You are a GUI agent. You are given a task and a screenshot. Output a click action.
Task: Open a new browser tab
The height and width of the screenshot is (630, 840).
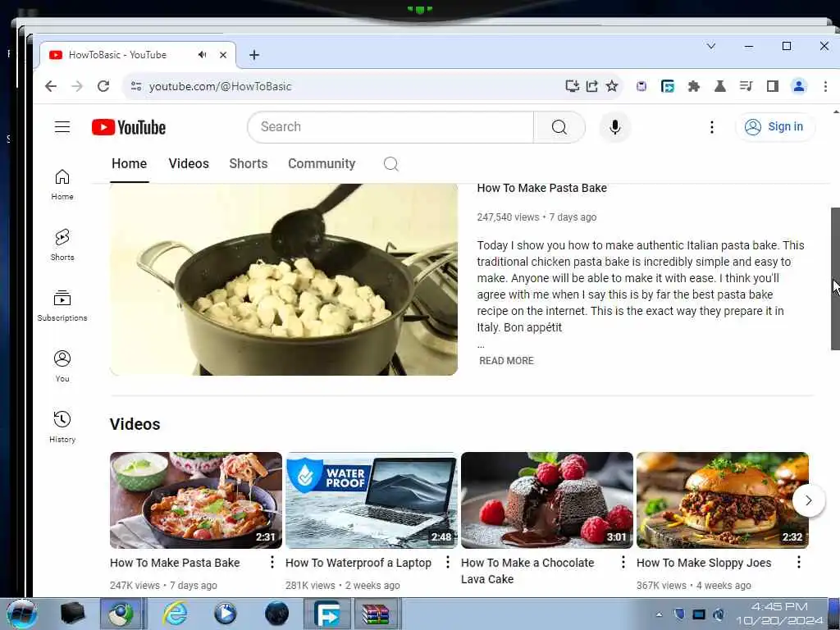coord(254,55)
